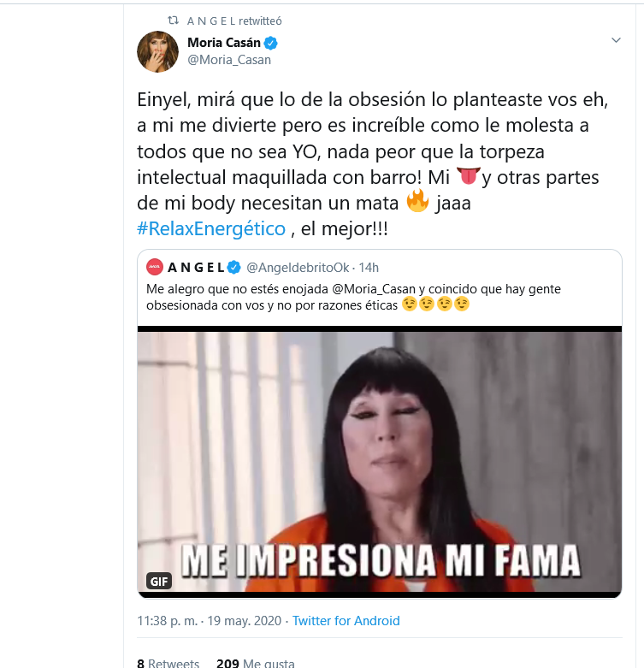View the 8 Retweets list
Viewport: 644px width, 668px height.
(168, 663)
